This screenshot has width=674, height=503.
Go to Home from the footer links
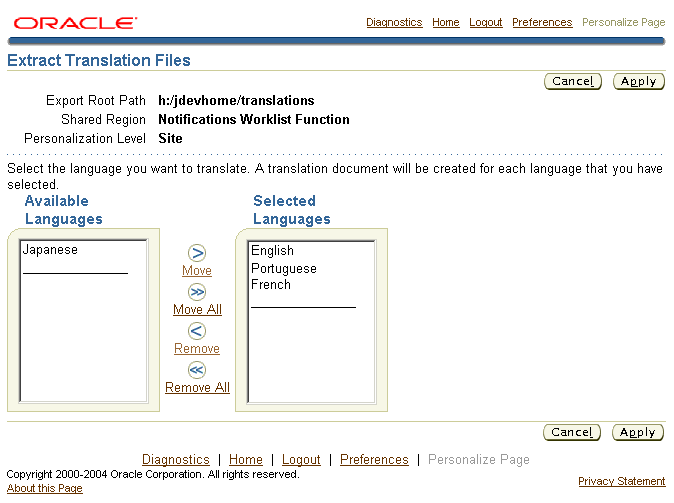coord(246,460)
